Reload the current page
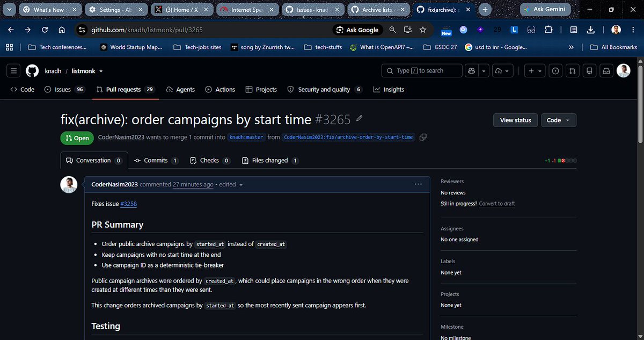This screenshot has width=644, height=340. [x=45, y=30]
